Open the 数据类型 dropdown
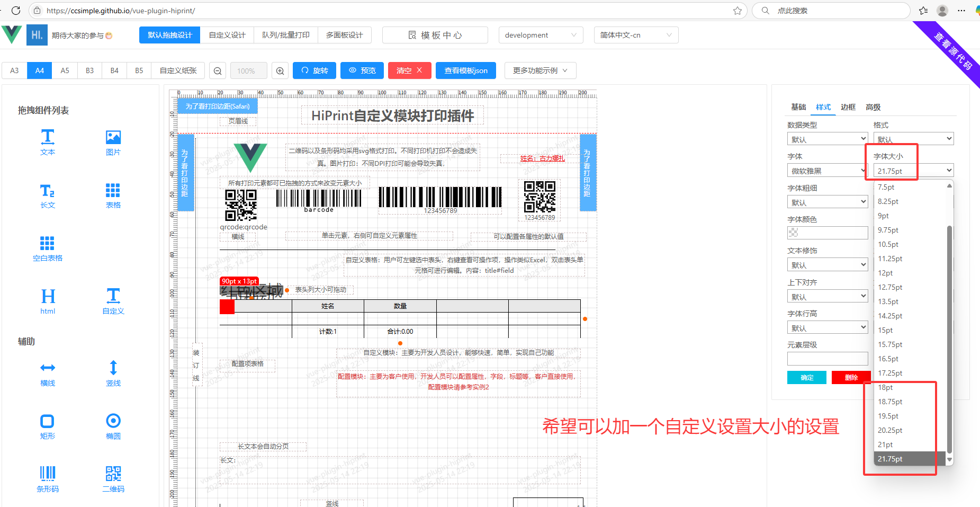This screenshot has height=507, width=980. pos(828,139)
